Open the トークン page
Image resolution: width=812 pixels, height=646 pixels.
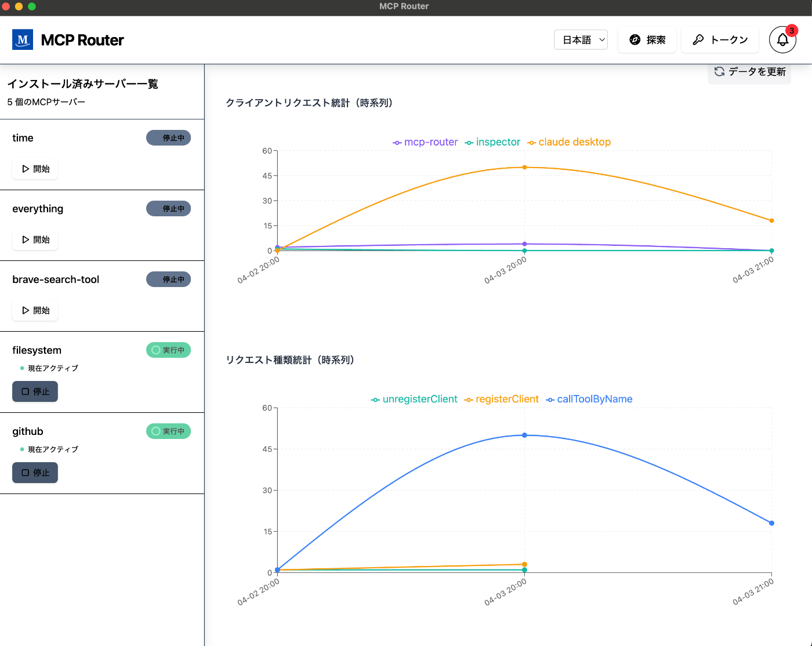pyautogui.click(x=720, y=39)
